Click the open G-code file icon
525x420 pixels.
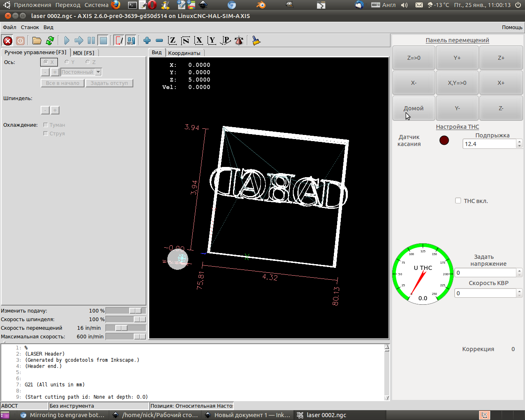[37, 41]
